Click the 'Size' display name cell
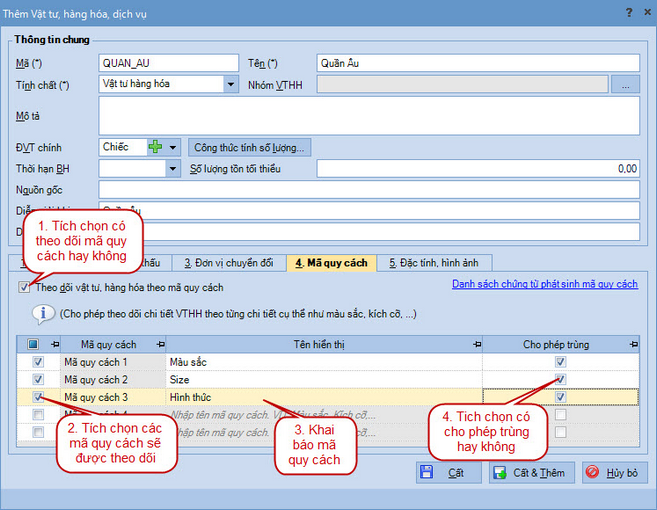Viewport: 657px width, 510px height. [x=324, y=380]
